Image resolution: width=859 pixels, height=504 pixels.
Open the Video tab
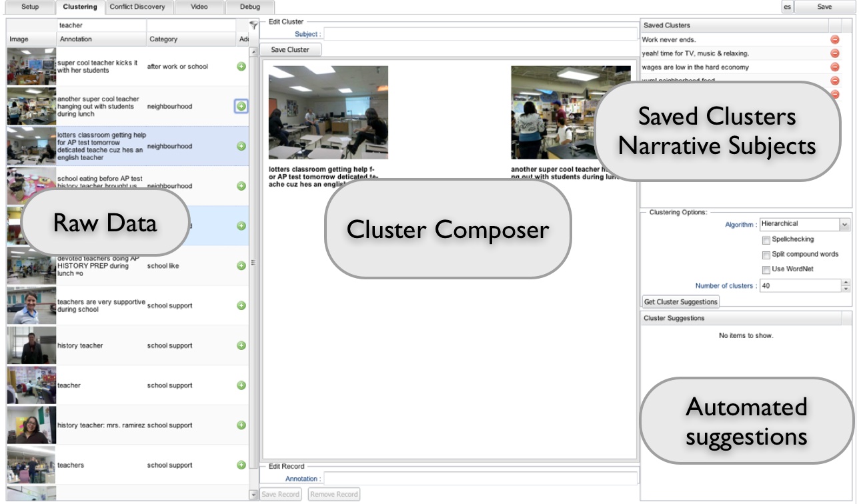[199, 7]
